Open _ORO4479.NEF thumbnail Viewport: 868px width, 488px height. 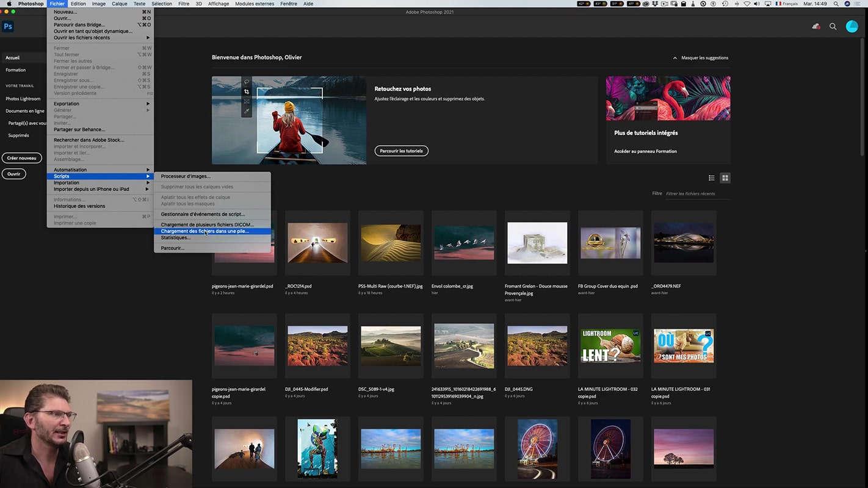pos(684,243)
